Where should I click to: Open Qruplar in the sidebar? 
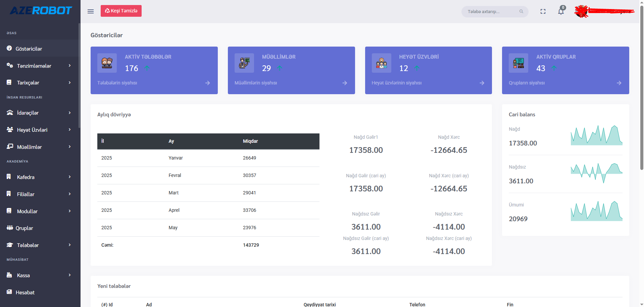point(24,228)
